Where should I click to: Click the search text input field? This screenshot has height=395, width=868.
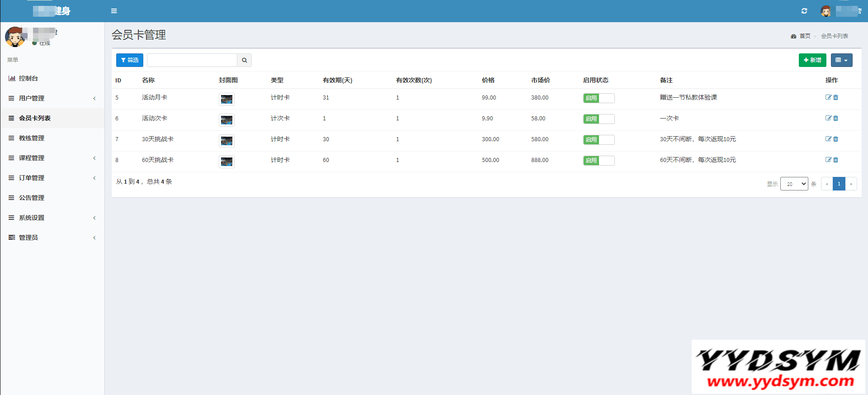point(192,60)
